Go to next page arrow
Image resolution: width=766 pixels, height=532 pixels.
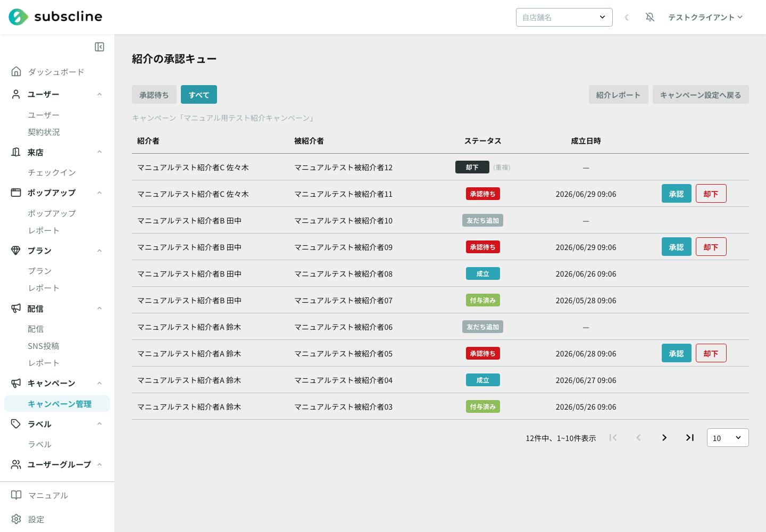664,437
